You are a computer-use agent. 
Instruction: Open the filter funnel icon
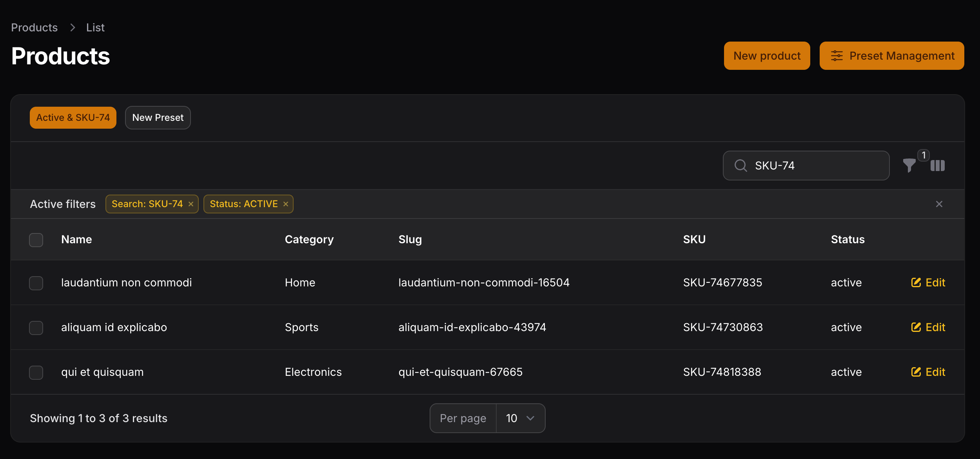tap(909, 166)
